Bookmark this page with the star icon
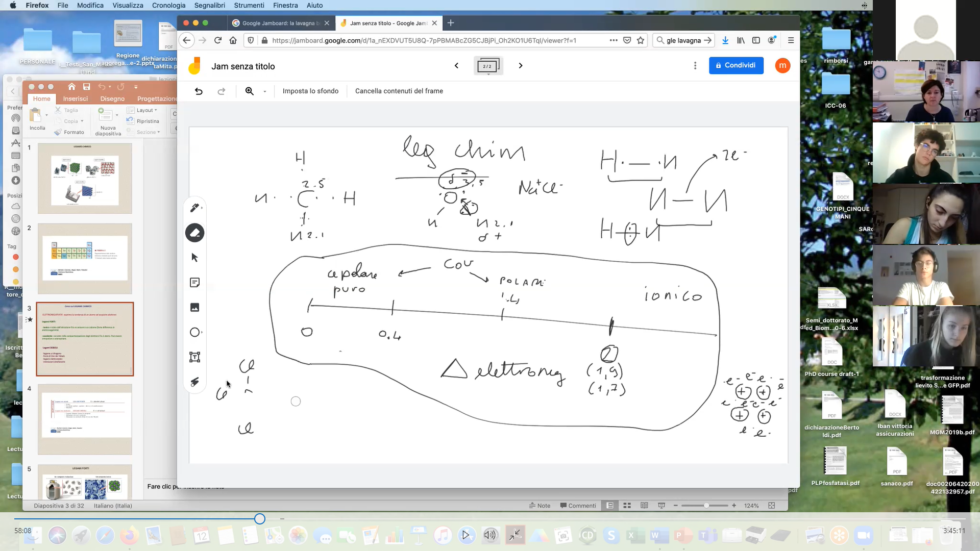 641,40
